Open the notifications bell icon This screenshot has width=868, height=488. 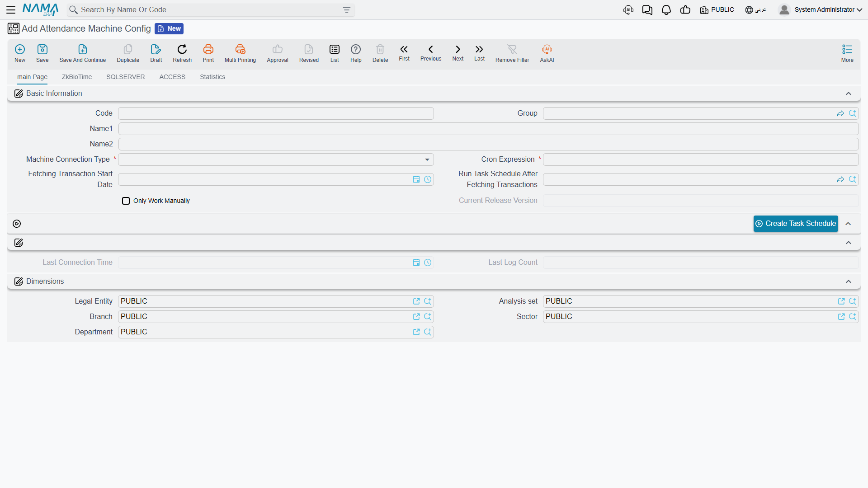666,10
